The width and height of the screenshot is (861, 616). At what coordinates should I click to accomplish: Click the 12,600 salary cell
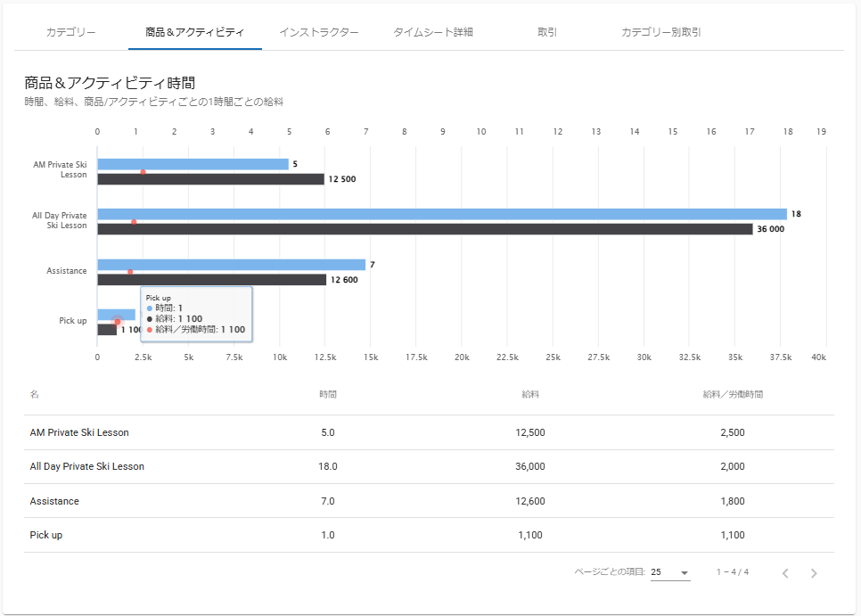(530, 501)
